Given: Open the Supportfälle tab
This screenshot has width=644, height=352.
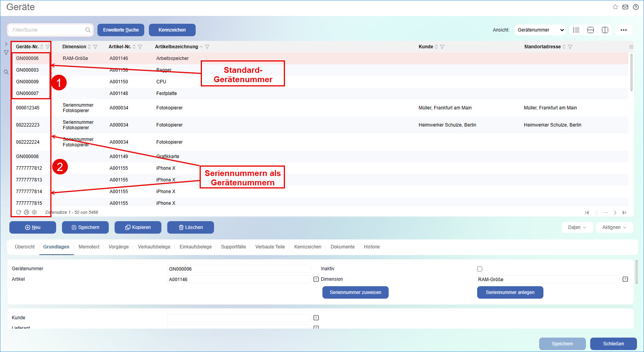Looking at the screenshot, I should 234,247.
